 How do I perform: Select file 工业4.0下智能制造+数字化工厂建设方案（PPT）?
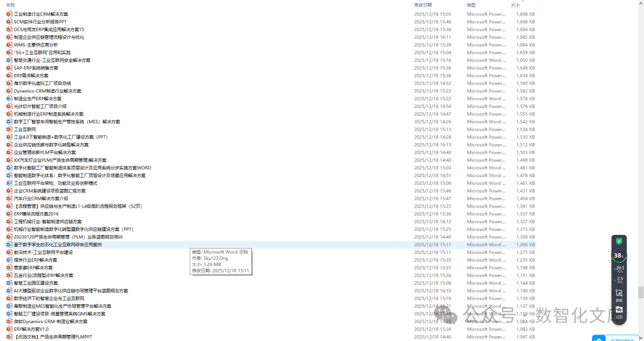point(61,137)
